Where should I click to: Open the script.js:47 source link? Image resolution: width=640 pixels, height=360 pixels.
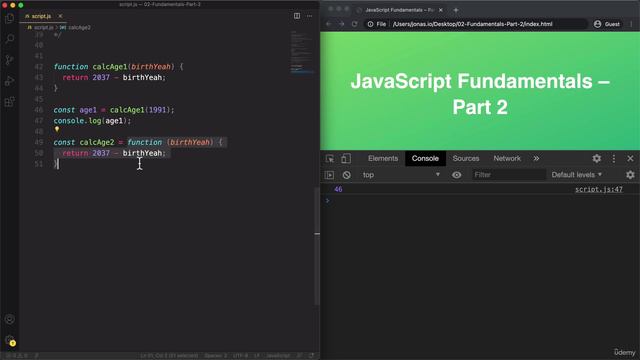pyautogui.click(x=599, y=189)
